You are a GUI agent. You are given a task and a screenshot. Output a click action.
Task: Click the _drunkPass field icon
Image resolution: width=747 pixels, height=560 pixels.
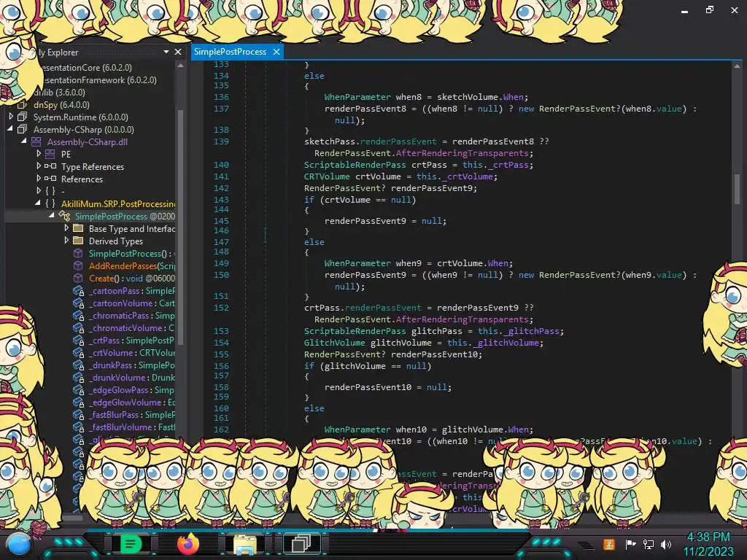click(78, 365)
